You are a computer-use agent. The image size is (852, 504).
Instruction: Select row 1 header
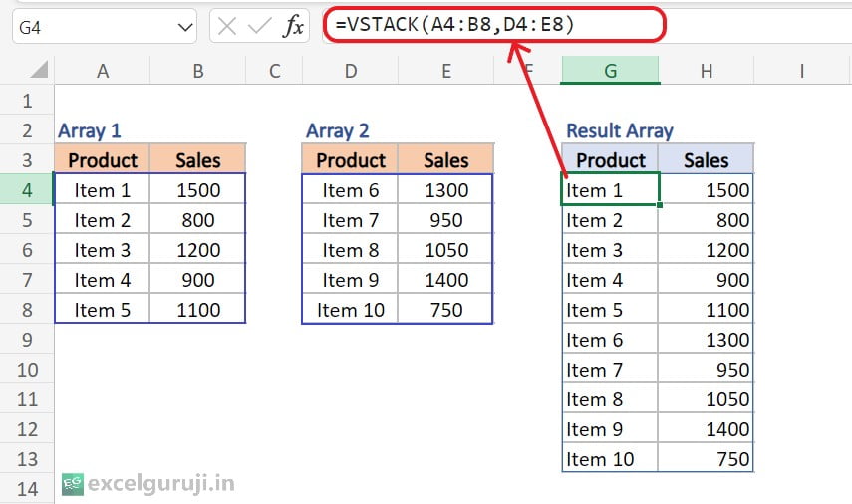tap(27, 101)
